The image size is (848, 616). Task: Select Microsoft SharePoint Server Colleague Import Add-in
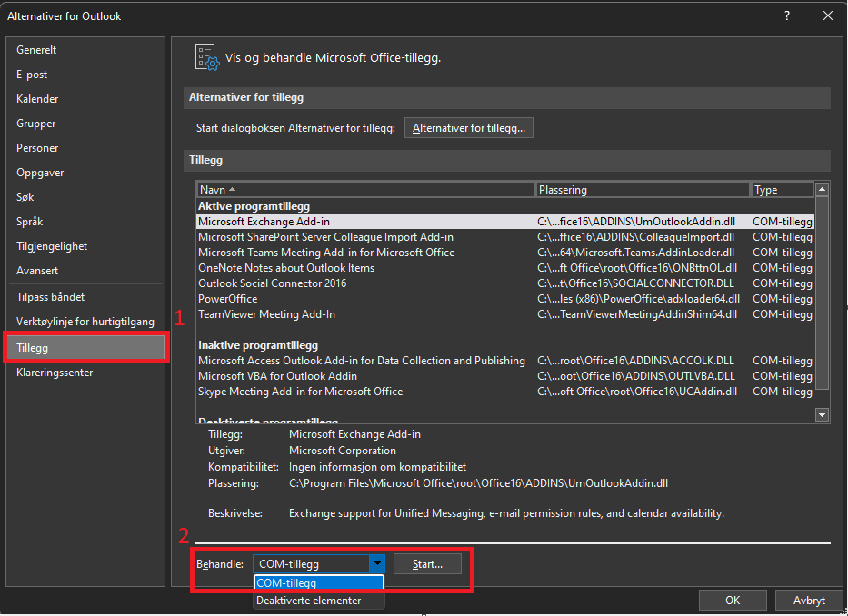coord(505,237)
